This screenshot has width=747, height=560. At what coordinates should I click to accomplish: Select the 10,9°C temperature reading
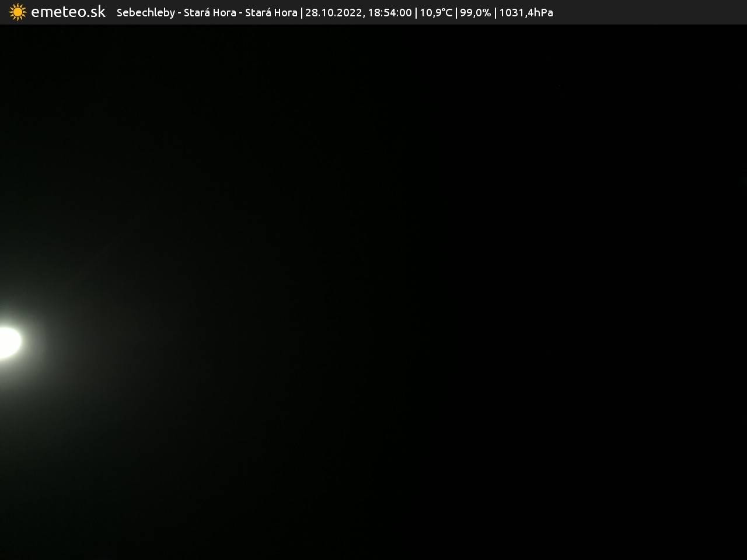436,13
